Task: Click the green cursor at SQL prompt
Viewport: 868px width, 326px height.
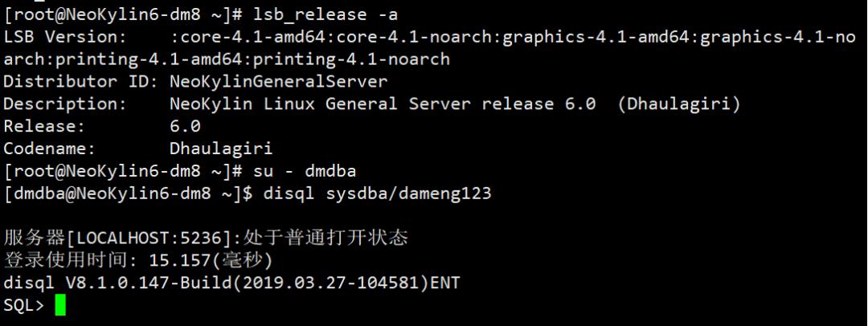Action: 60,306
